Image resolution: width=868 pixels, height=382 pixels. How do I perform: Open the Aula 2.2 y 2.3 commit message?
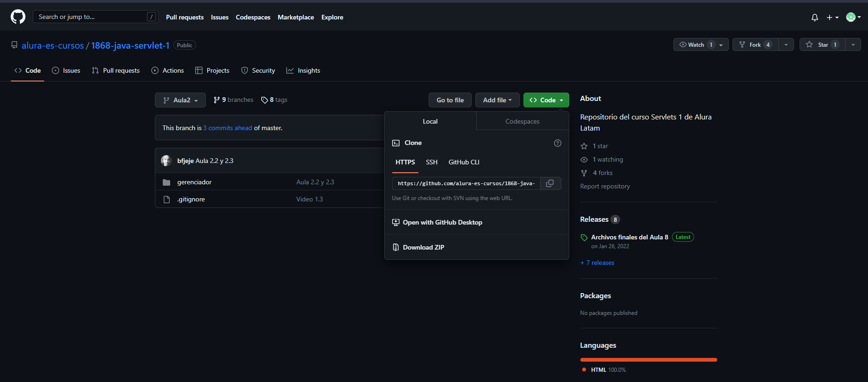click(215, 161)
